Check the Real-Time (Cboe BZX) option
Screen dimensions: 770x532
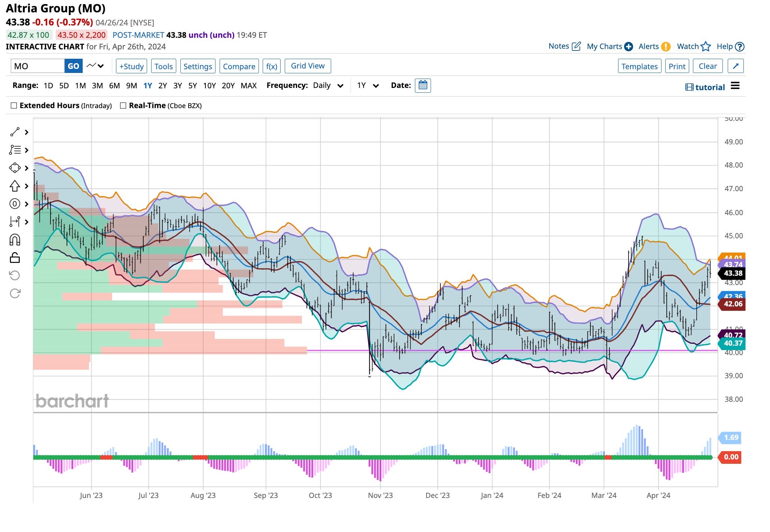(123, 105)
